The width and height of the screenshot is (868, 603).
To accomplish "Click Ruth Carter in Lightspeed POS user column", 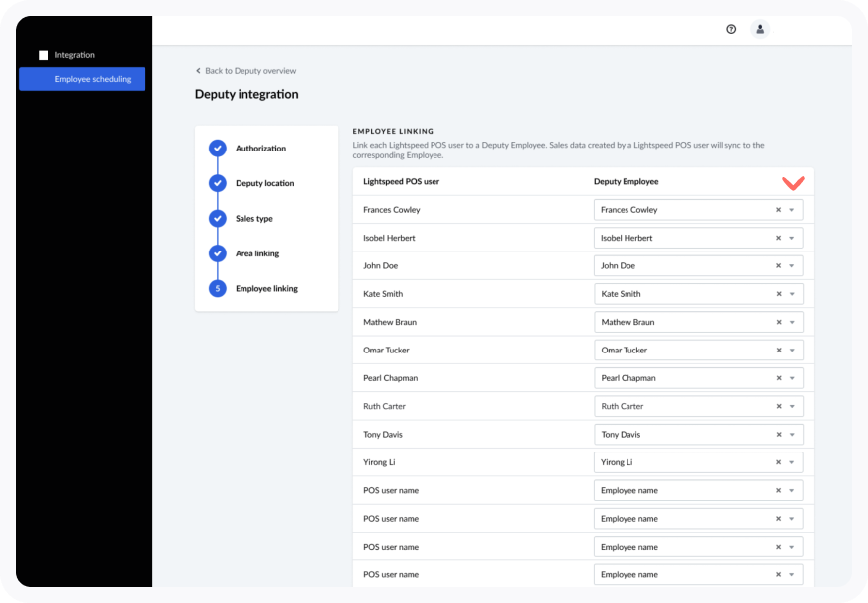I will coord(384,406).
